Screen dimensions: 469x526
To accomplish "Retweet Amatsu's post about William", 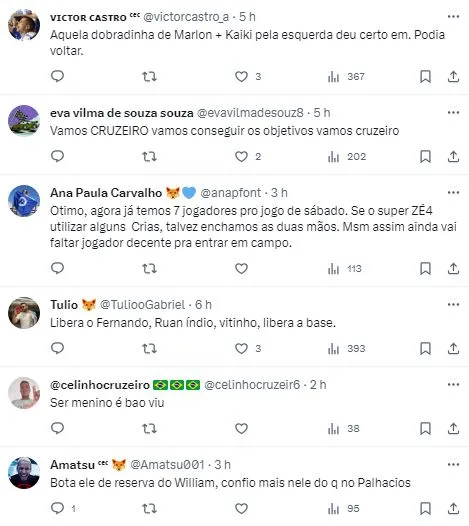I will [x=149, y=509].
